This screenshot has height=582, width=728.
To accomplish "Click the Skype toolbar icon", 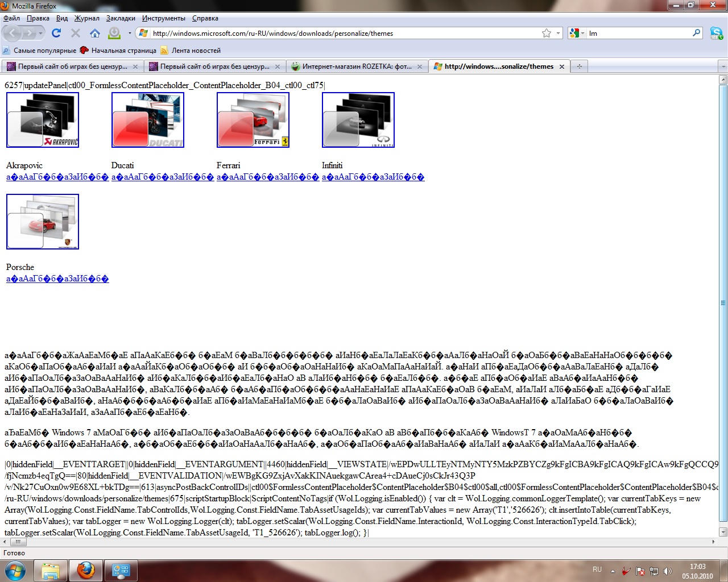I will 716,34.
